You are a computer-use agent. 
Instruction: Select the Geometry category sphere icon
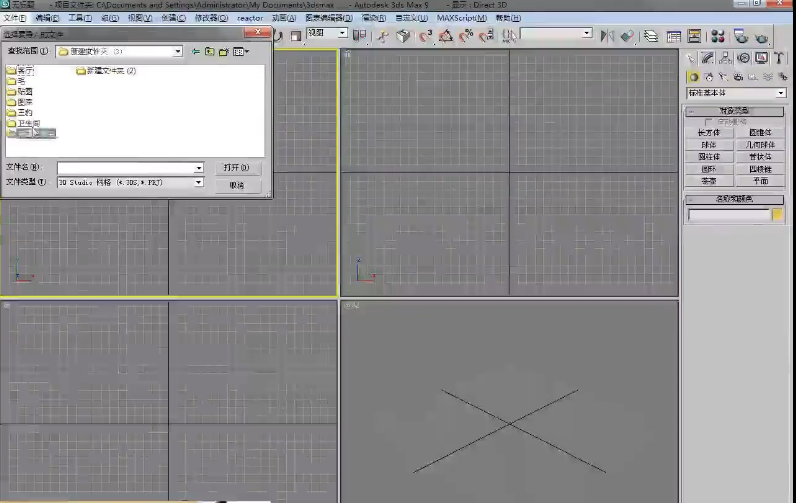pos(693,77)
